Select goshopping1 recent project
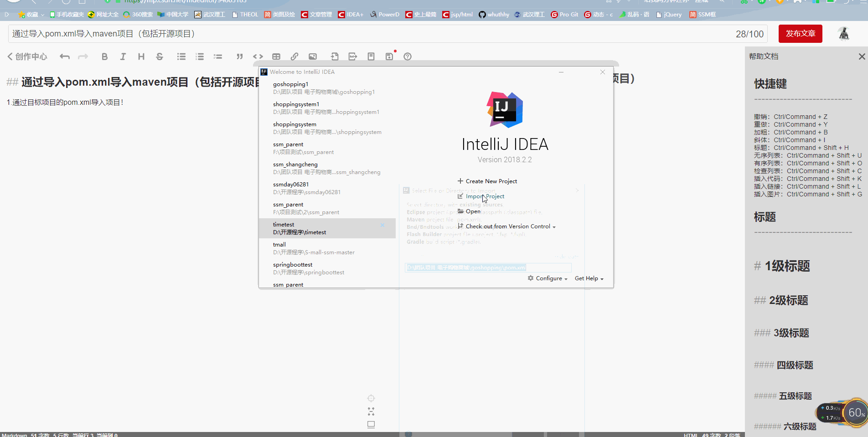 [327, 88]
